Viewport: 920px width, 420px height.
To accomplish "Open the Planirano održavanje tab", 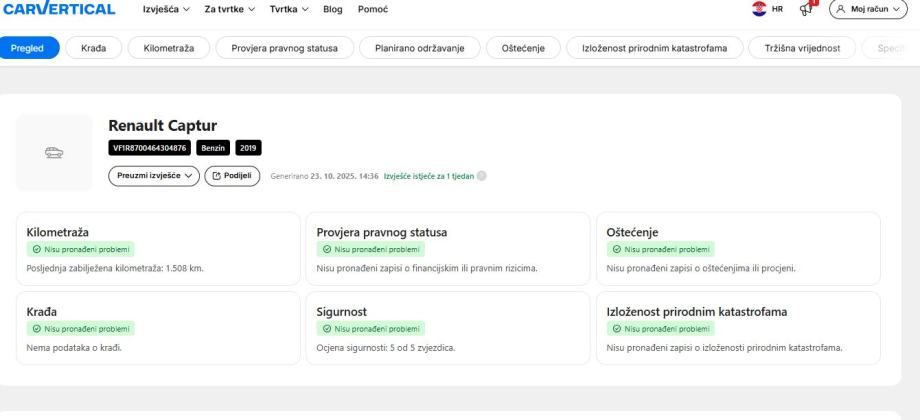I will [420, 48].
